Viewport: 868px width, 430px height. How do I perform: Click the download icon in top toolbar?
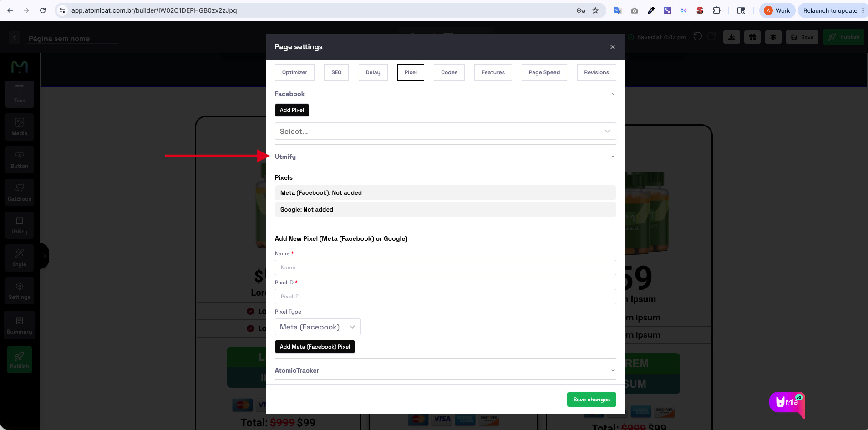pos(731,37)
